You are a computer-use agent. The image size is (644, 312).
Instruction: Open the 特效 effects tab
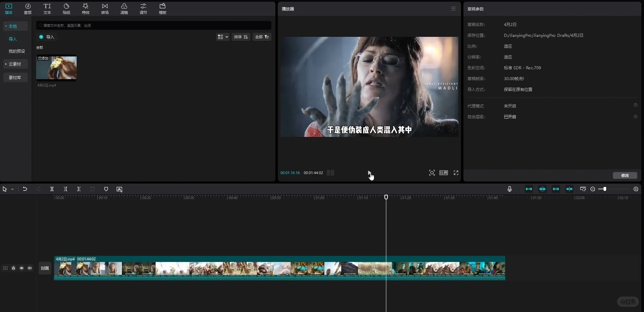(x=86, y=9)
